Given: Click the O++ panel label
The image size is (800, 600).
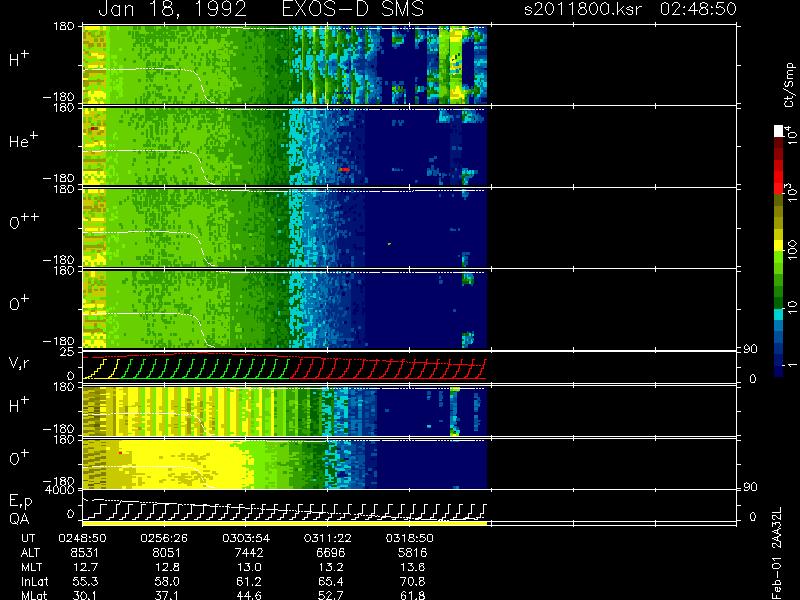Looking at the screenshot, I should [24, 221].
